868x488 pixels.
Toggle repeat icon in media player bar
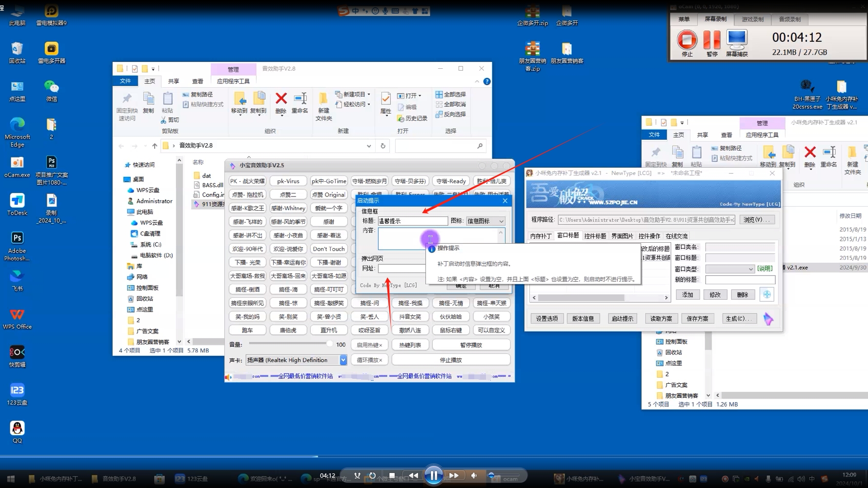(372, 475)
